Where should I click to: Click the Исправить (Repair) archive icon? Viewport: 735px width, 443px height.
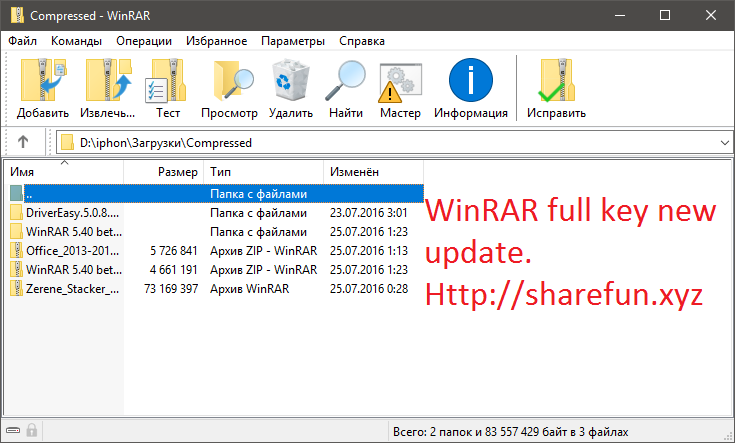click(556, 80)
